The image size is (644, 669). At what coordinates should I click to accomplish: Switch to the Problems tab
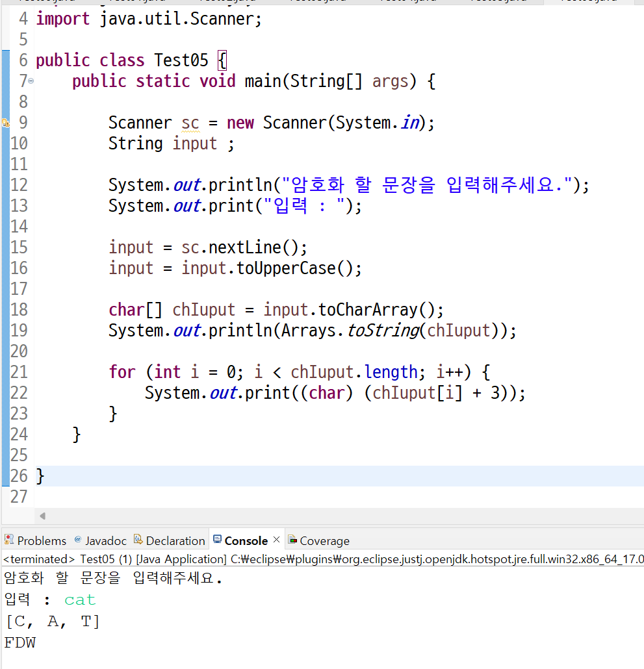coord(36,540)
